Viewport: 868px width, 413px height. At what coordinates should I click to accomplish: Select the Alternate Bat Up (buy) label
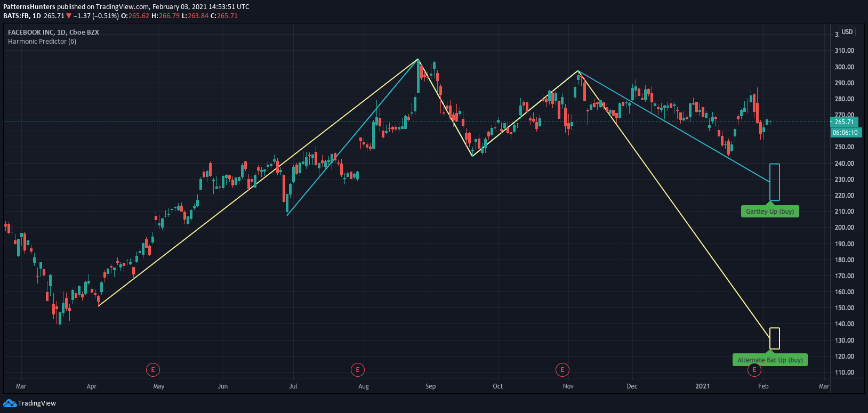[770, 360]
